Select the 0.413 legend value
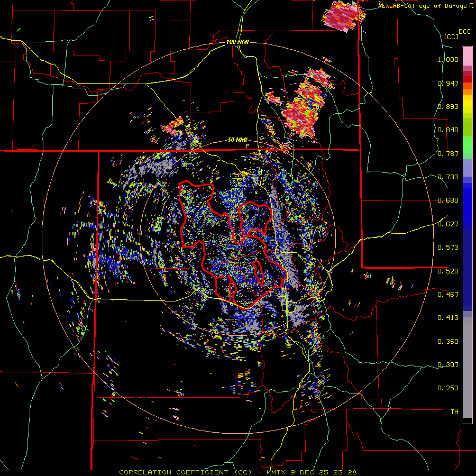 [448, 318]
